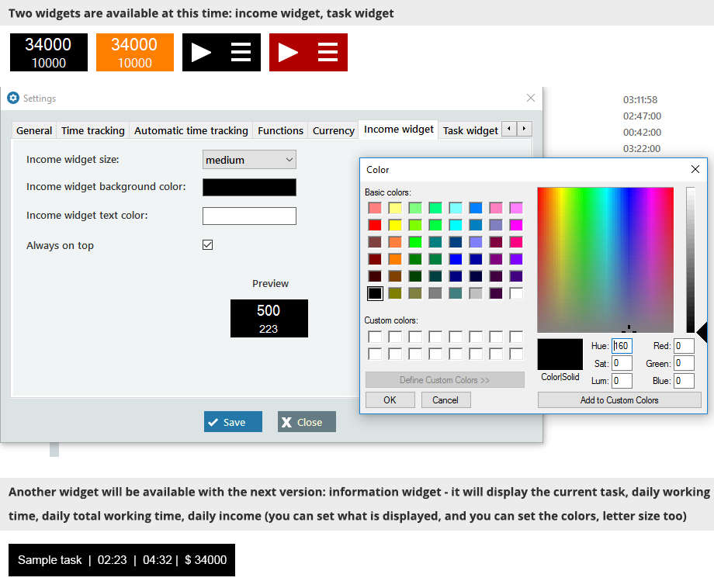This screenshot has width=714, height=588.
Task: Click the luminance slider arrow
Action: click(702, 333)
